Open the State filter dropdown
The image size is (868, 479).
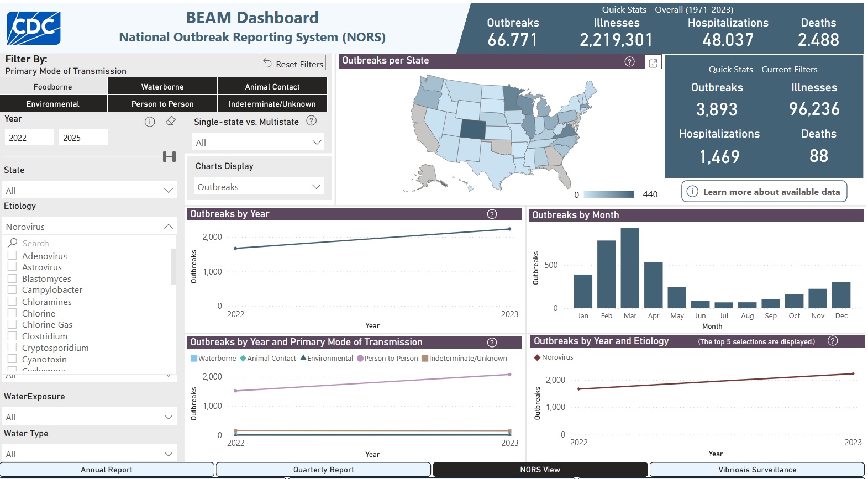[90, 190]
